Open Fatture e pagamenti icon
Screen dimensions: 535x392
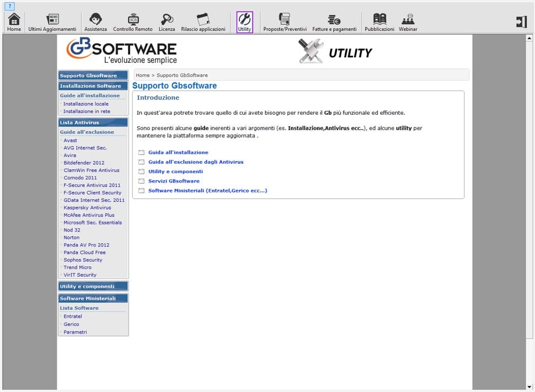tap(334, 23)
